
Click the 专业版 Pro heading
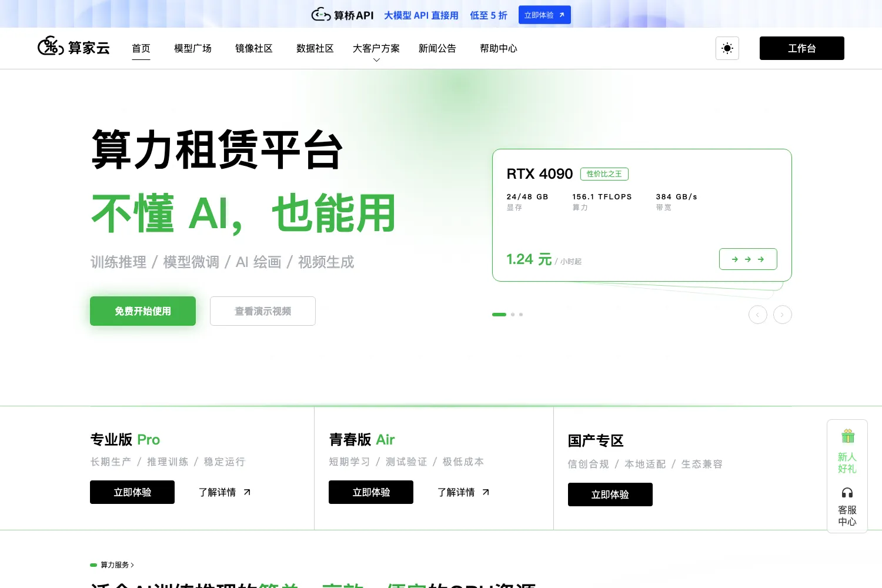click(125, 440)
